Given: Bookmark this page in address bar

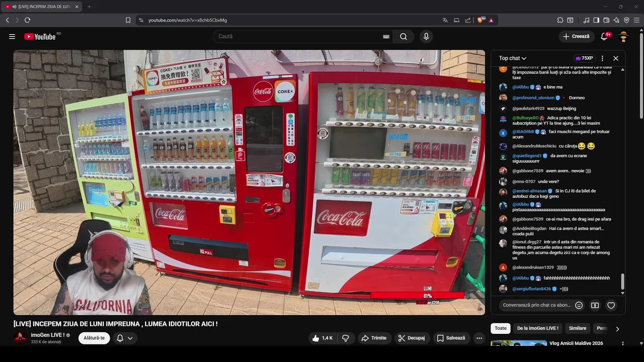Looking at the screenshot, I should pyautogui.click(x=128, y=20).
